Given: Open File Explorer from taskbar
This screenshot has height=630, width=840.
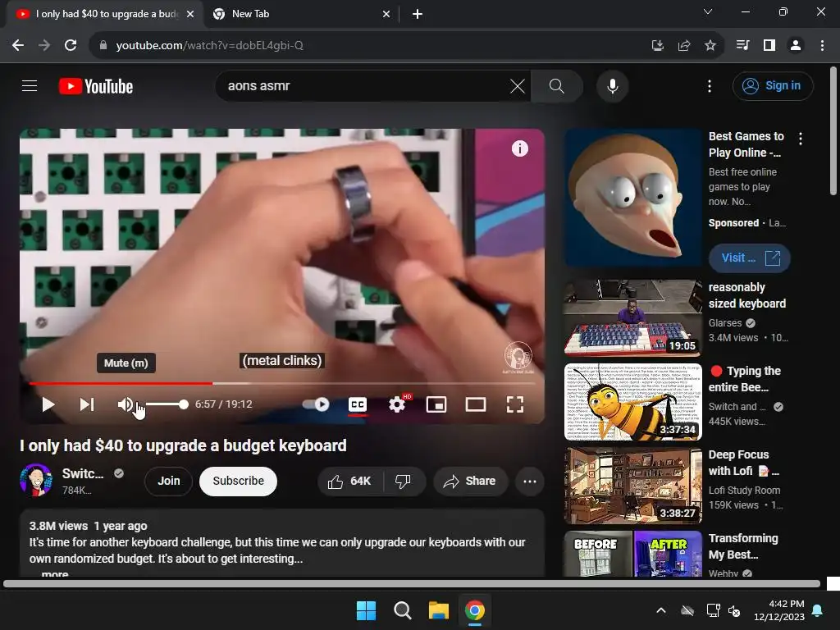Looking at the screenshot, I should tap(438, 610).
